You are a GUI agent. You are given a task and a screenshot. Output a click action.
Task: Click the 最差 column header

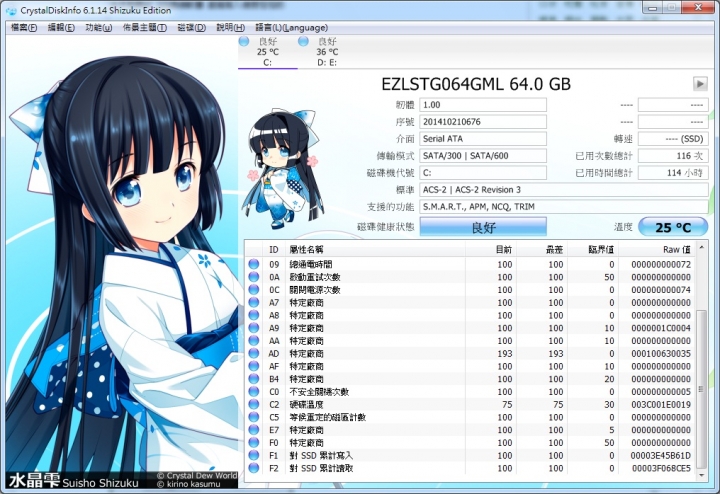[542, 249]
